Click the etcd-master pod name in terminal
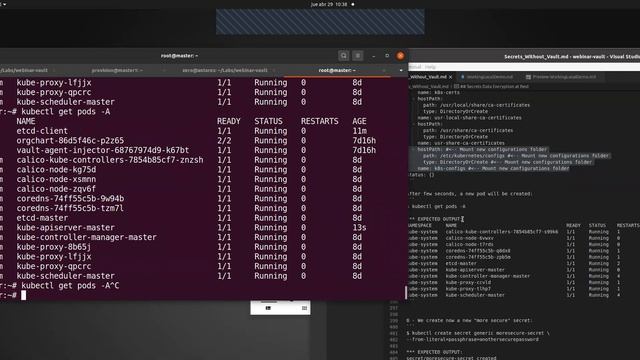The width and height of the screenshot is (640, 360). [x=42, y=218]
